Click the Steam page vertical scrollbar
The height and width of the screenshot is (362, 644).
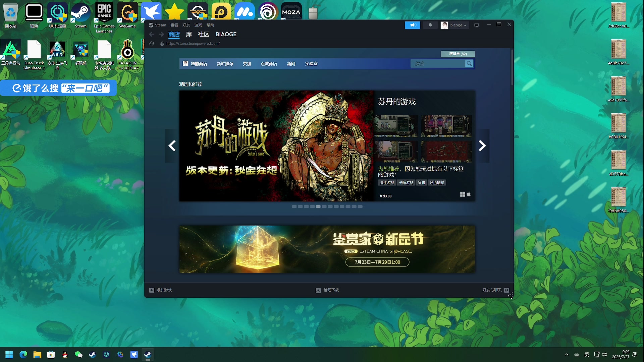(512, 67)
